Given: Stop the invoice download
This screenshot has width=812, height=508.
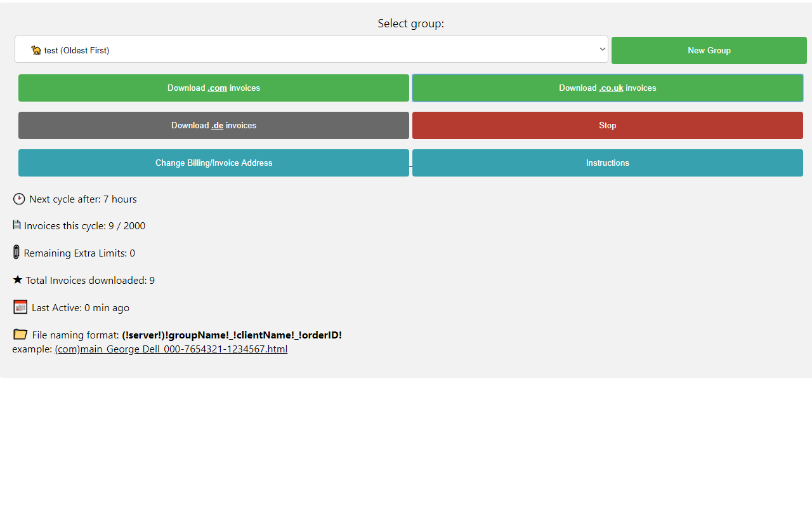Looking at the screenshot, I should pos(608,125).
